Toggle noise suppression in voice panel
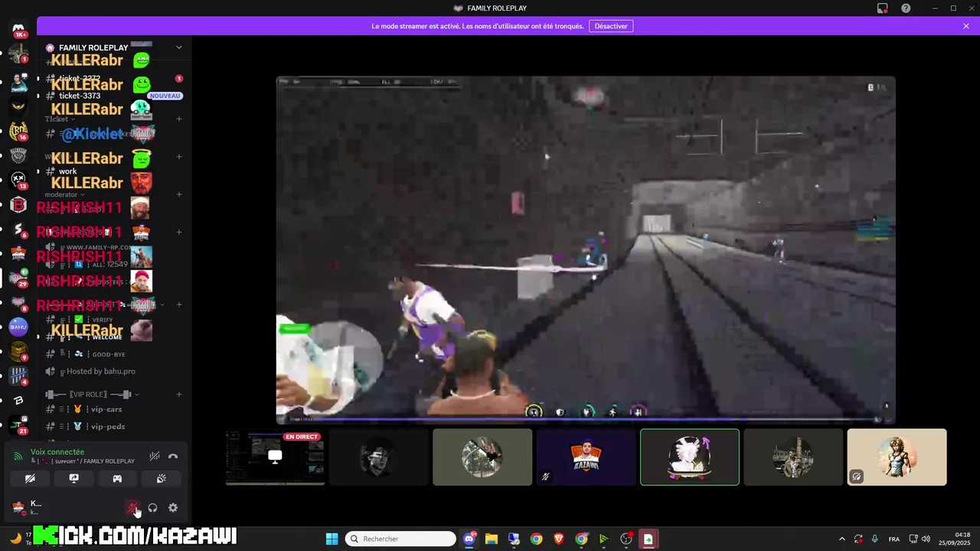 [155, 456]
